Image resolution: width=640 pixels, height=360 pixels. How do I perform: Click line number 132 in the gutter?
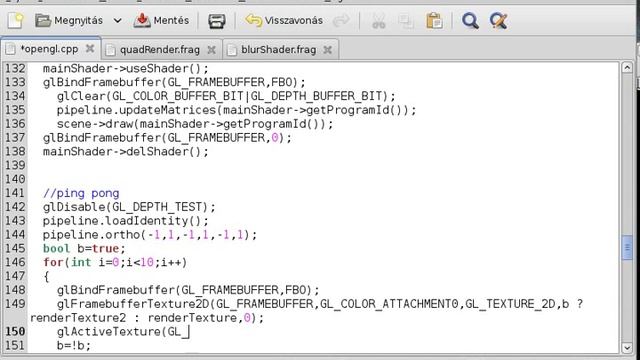click(15, 68)
